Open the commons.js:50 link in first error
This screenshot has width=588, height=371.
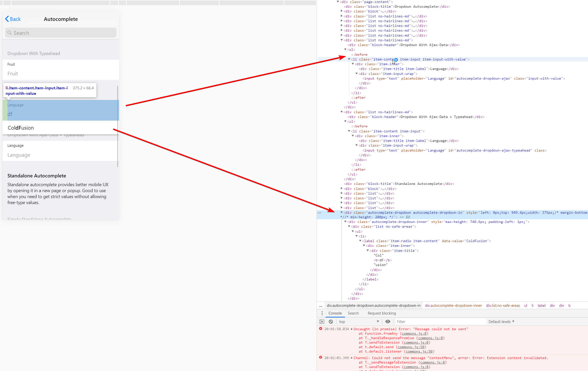[411, 347]
